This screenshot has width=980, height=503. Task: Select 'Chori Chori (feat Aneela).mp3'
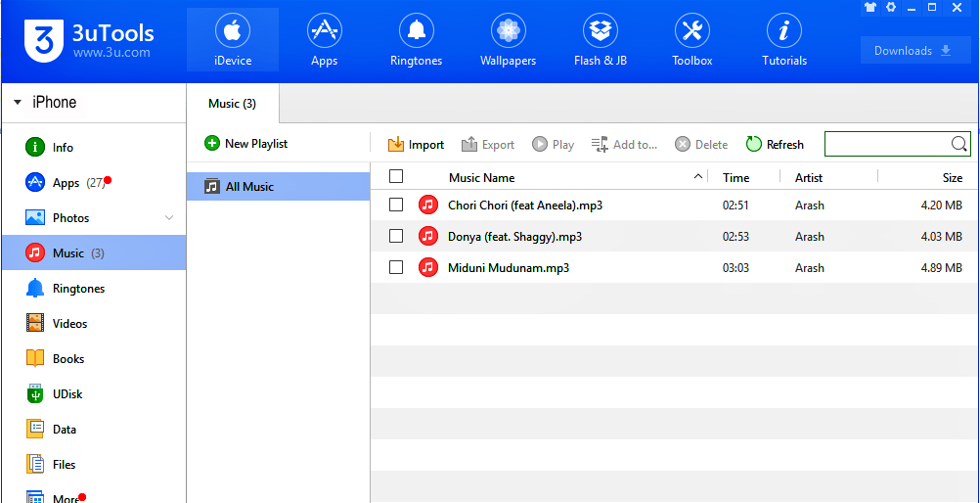[525, 206]
